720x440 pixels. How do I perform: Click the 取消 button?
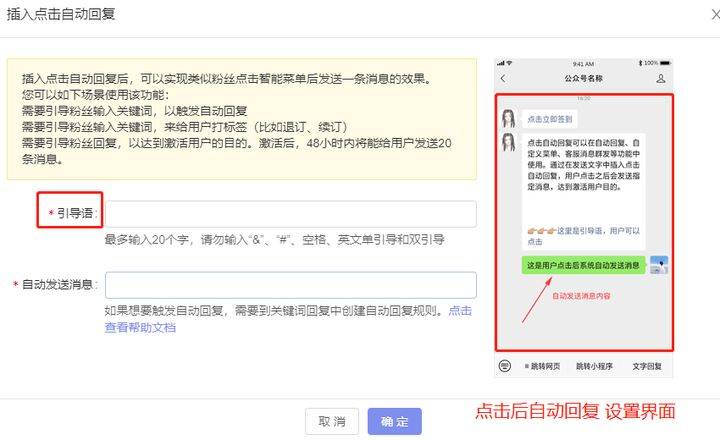pos(332,421)
